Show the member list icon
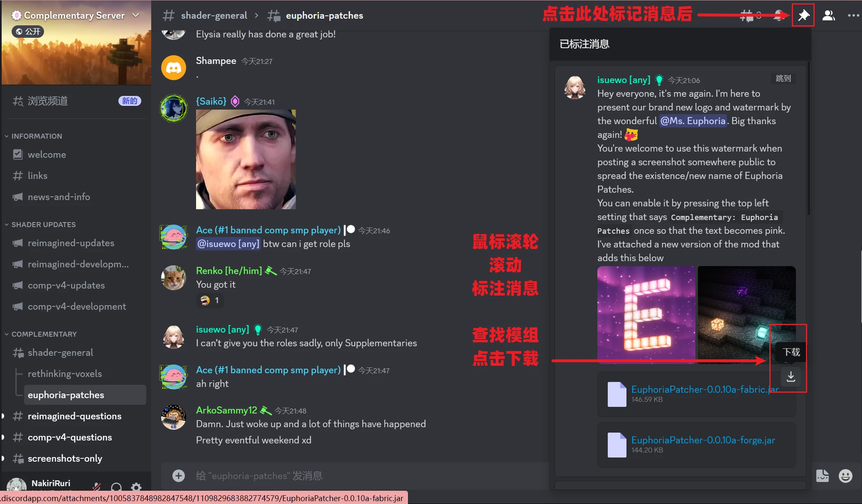The height and width of the screenshot is (504, 862). coord(829,15)
